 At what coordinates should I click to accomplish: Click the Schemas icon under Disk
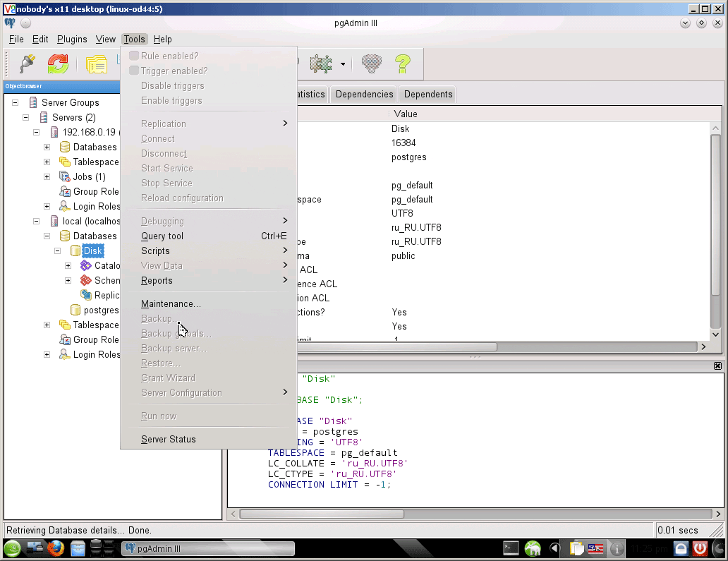point(86,281)
